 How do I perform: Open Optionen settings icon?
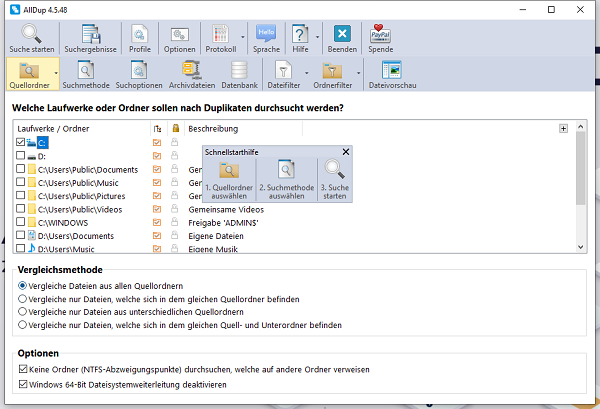coord(179,34)
